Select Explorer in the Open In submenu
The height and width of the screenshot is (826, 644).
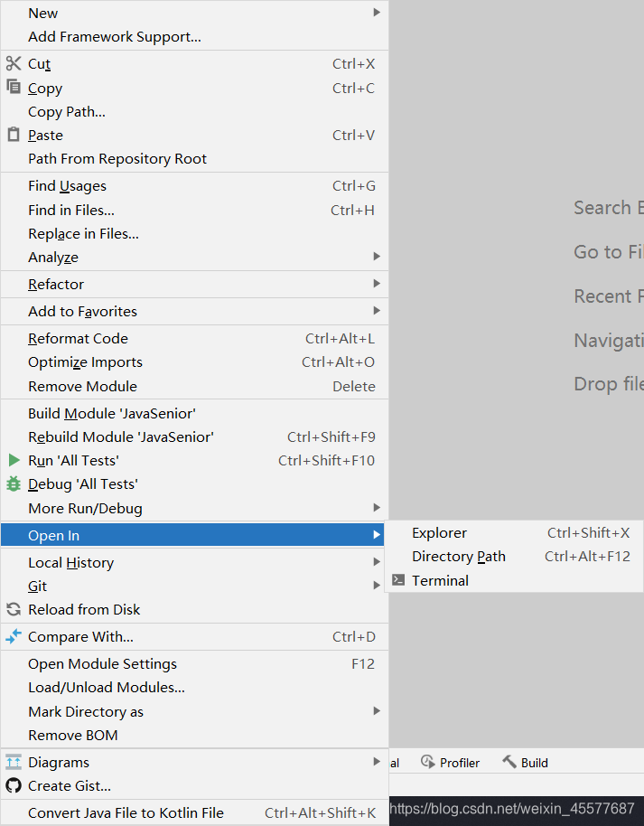click(439, 532)
